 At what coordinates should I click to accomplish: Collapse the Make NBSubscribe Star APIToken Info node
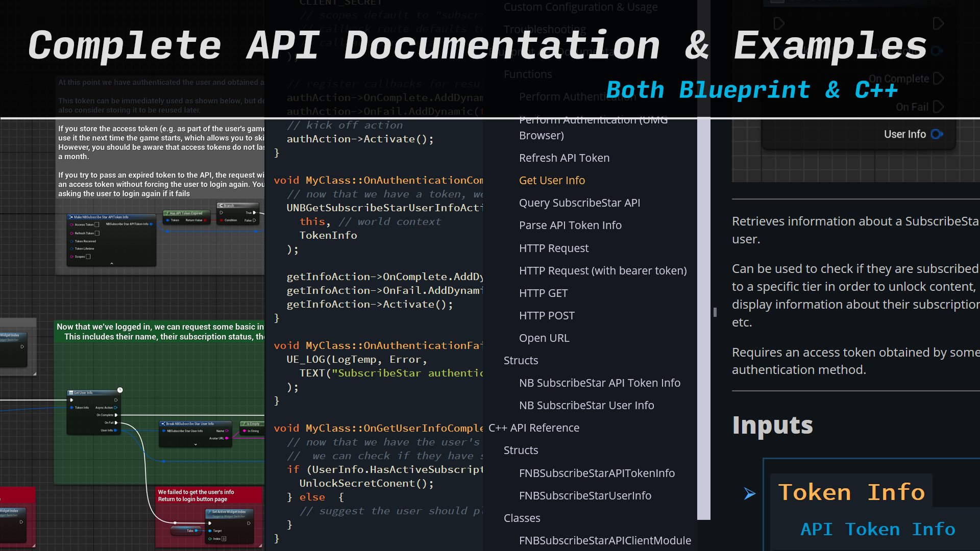[x=112, y=263]
